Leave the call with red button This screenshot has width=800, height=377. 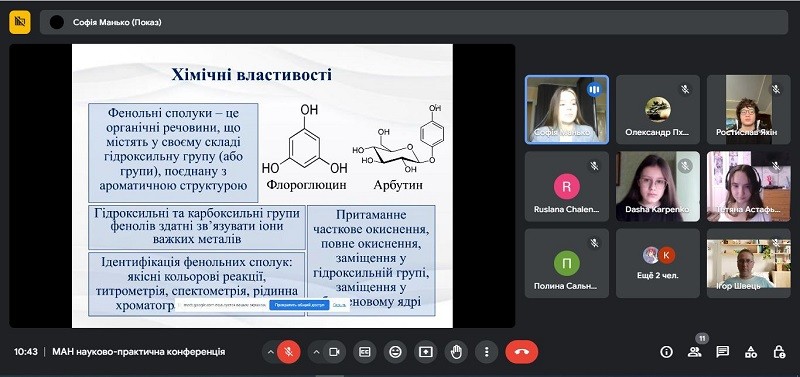tap(521, 352)
